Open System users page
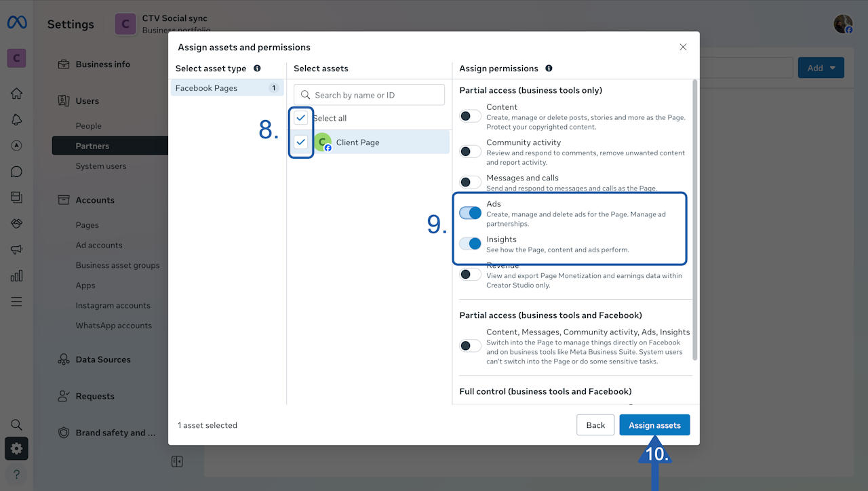The width and height of the screenshot is (868, 491). [101, 166]
